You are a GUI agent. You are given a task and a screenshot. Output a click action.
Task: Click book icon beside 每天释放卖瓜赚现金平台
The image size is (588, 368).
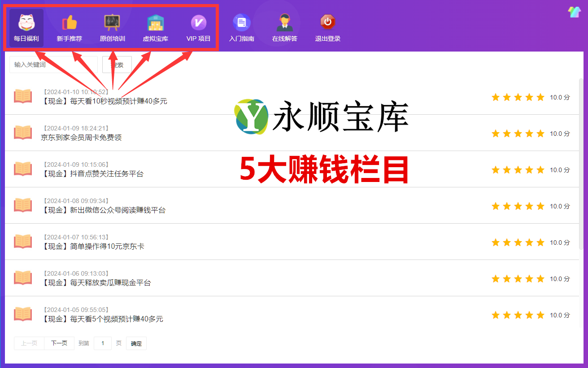tap(23, 278)
